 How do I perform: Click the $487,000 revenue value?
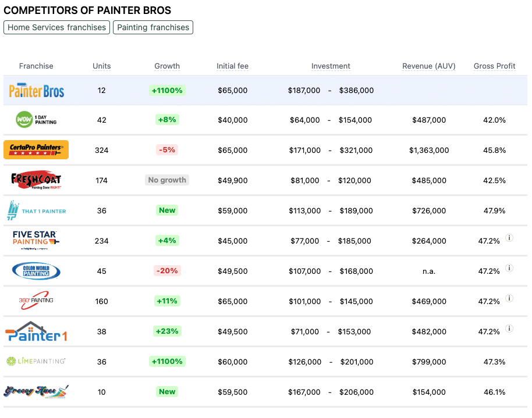tap(429, 120)
